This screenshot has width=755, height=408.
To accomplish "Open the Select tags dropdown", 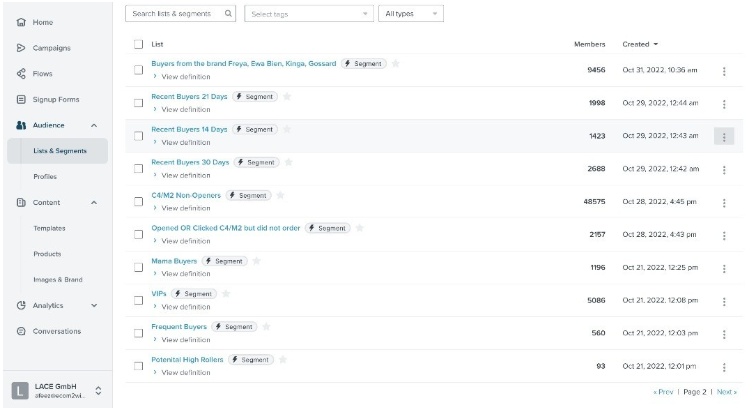I will point(309,14).
